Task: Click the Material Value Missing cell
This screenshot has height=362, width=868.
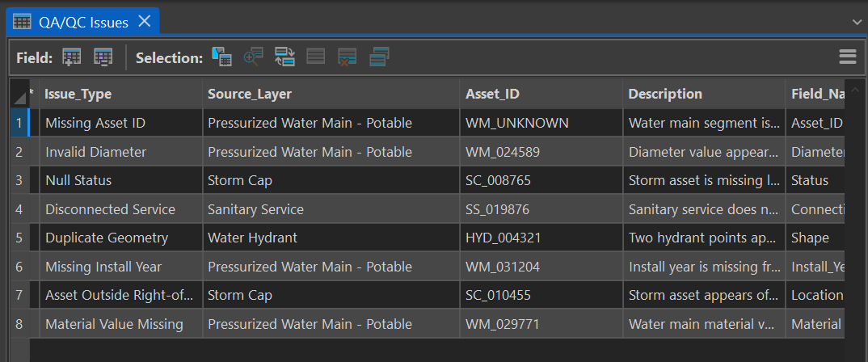Action: point(120,324)
